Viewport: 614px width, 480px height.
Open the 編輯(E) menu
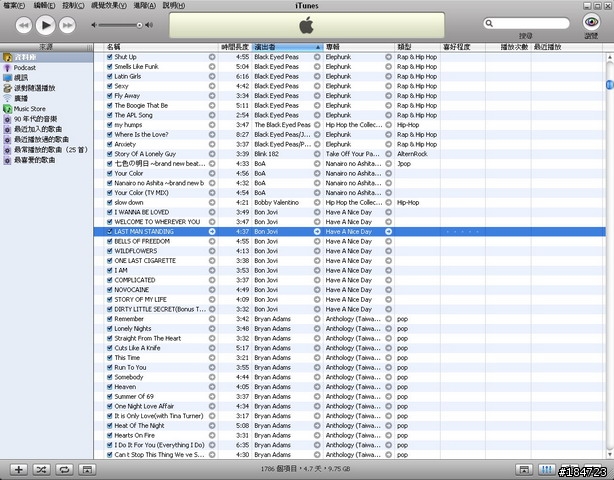click(44, 5)
